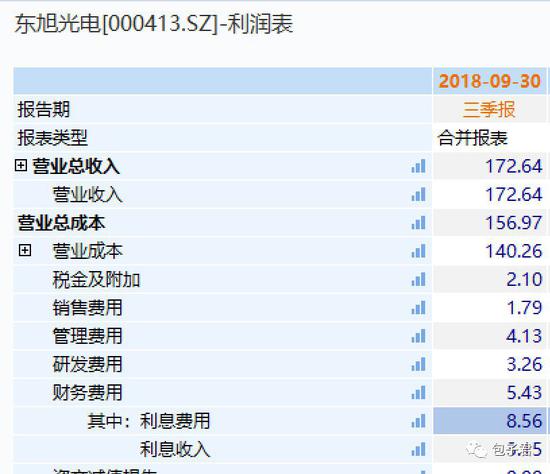Open chart icon for 营业总成本

tap(418, 223)
